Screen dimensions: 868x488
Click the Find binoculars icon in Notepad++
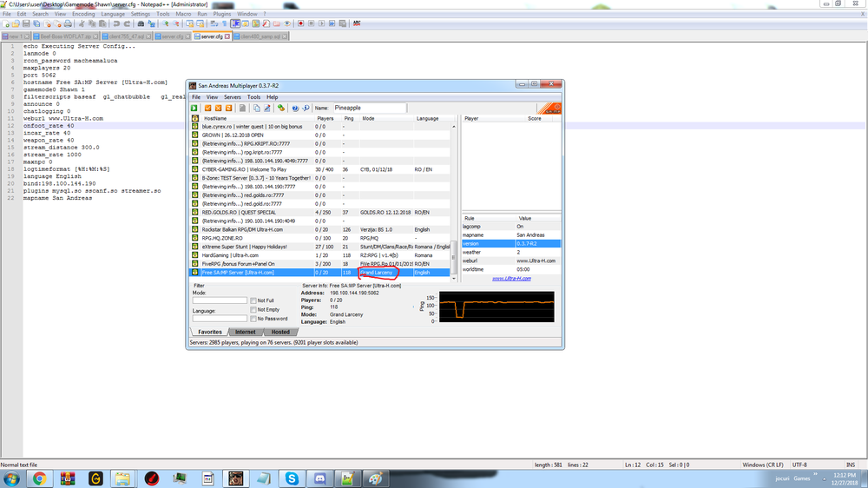click(141, 23)
